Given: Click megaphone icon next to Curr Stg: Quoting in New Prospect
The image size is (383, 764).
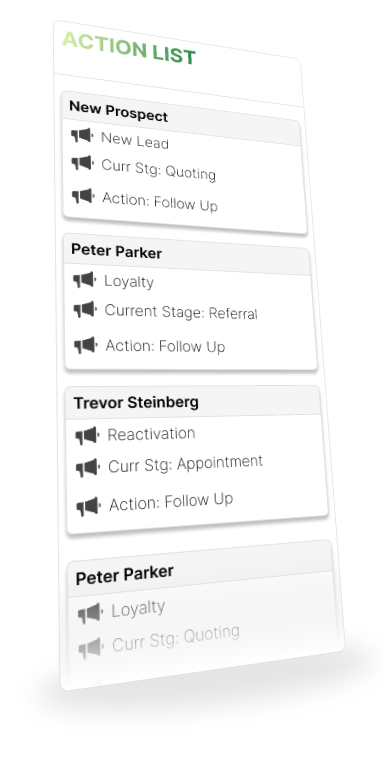Looking at the screenshot, I should coord(82,163).
